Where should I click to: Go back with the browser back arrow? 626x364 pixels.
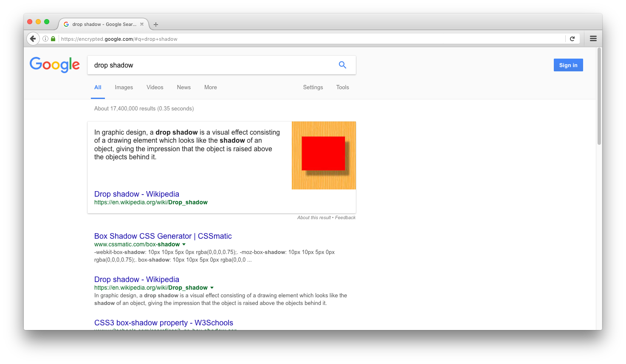(x=33, y=39)
